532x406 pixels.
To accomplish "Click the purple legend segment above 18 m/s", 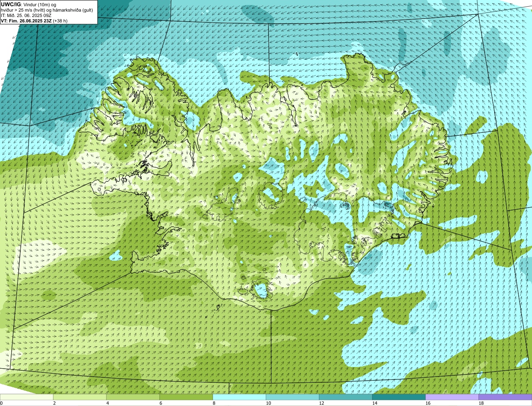I will [505, 397].
